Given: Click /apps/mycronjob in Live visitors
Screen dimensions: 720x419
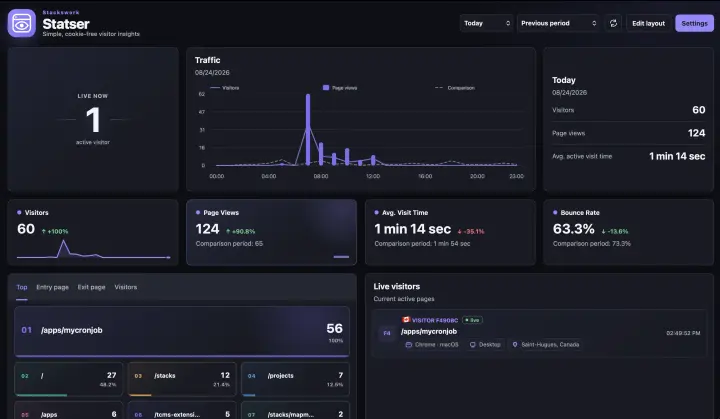Looking at the screenshot, I should click(x=429, y=331).
